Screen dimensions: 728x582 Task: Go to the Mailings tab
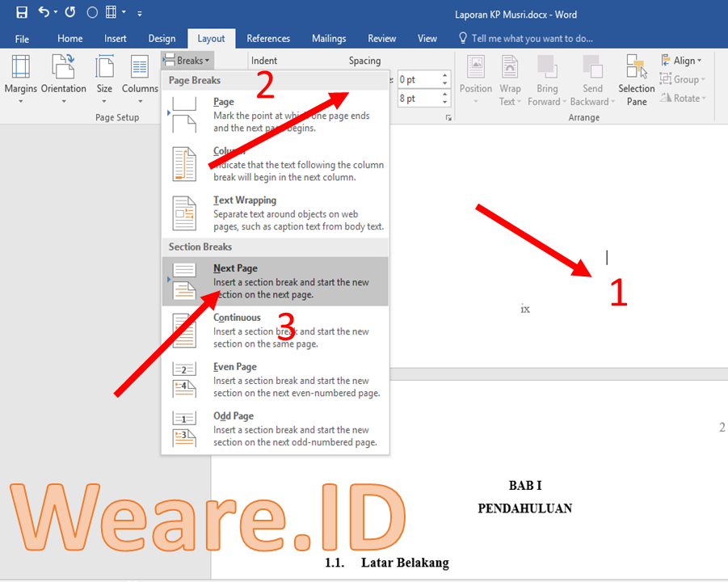[x=329, y=39]
